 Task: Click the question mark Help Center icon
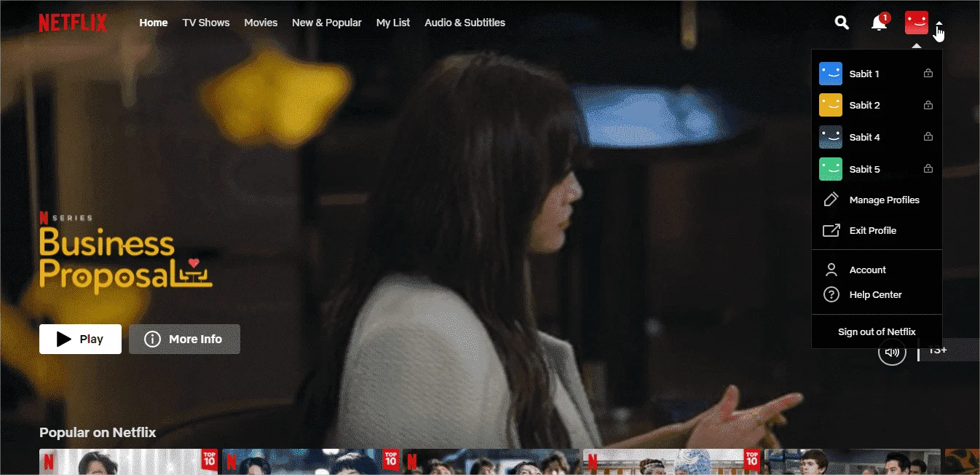tap(831, 295)
